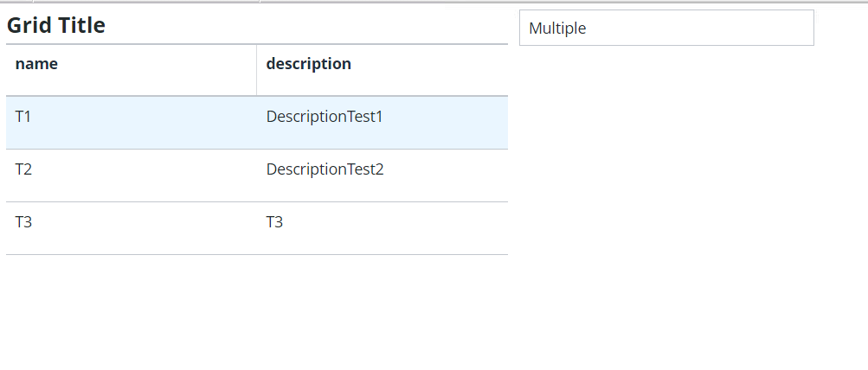Click the DescriptionTest2 cell
Image resolution: width=868 pixels, height=370 pixels.
click(325, 169)
